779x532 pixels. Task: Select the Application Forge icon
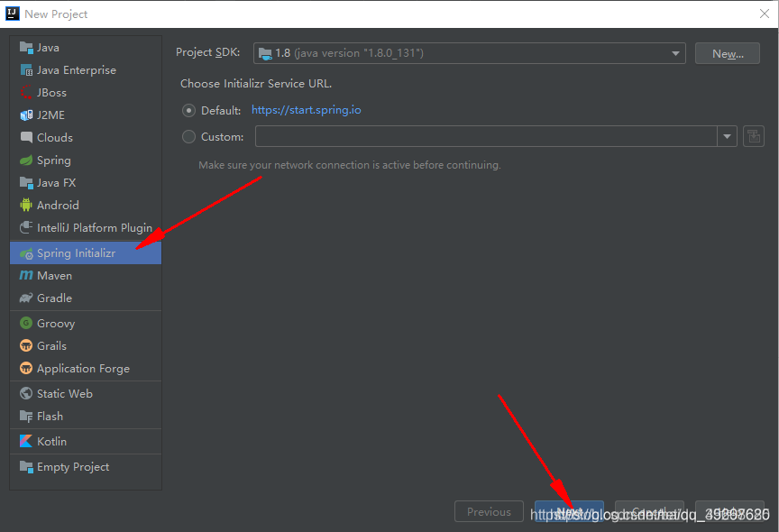click(x=26, y=368)
